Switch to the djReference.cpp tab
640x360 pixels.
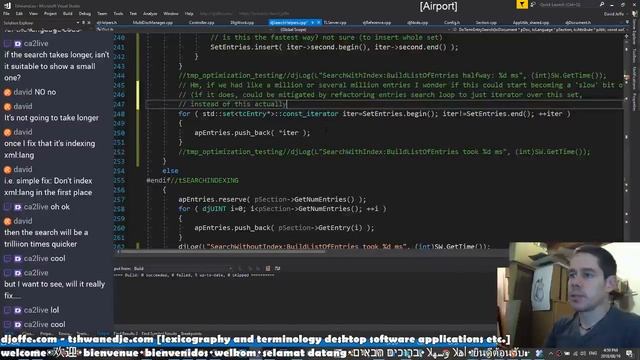click(x=377, y=22)
